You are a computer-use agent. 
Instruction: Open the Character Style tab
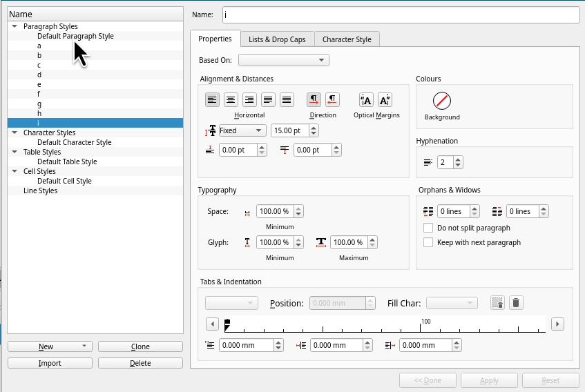click(x=347, y=39)
